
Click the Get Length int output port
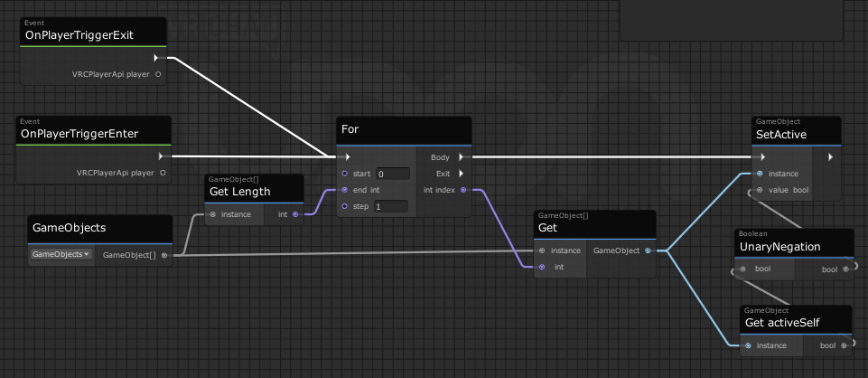295,214
